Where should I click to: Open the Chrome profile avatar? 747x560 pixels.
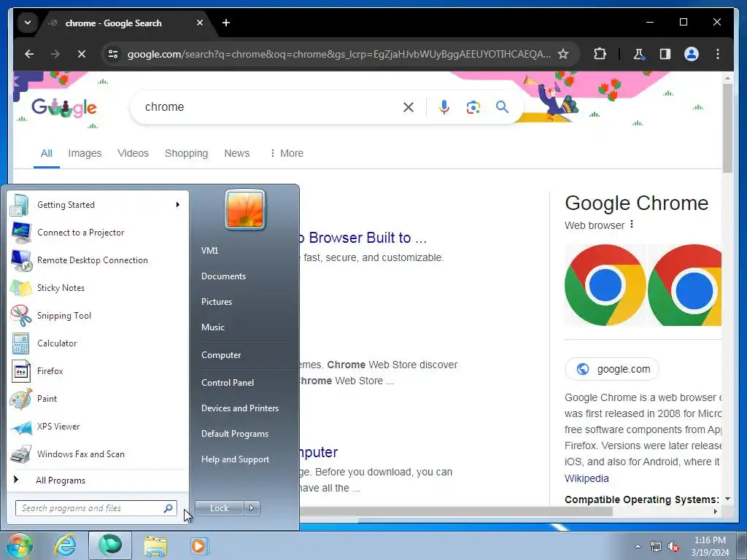pyautogui.click(x=692, y=54)
